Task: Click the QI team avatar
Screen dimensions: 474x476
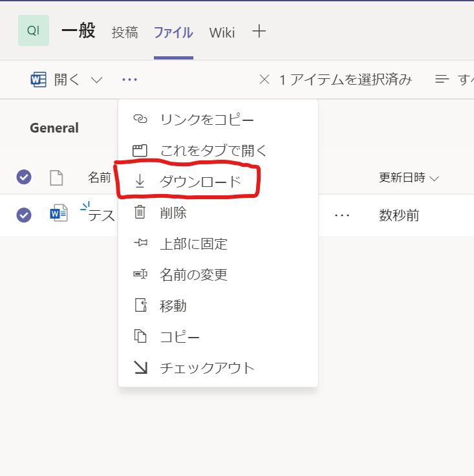Action: click(x=34, y=30)
